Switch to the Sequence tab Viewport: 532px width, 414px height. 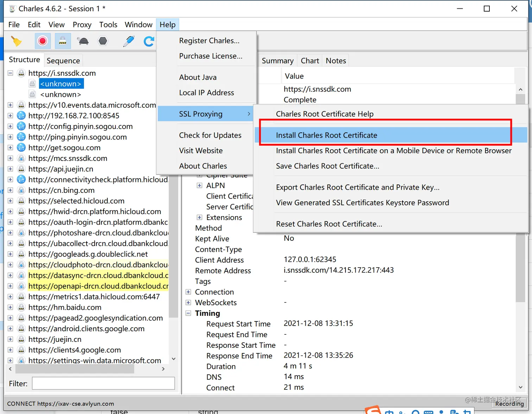click(63, 61)
